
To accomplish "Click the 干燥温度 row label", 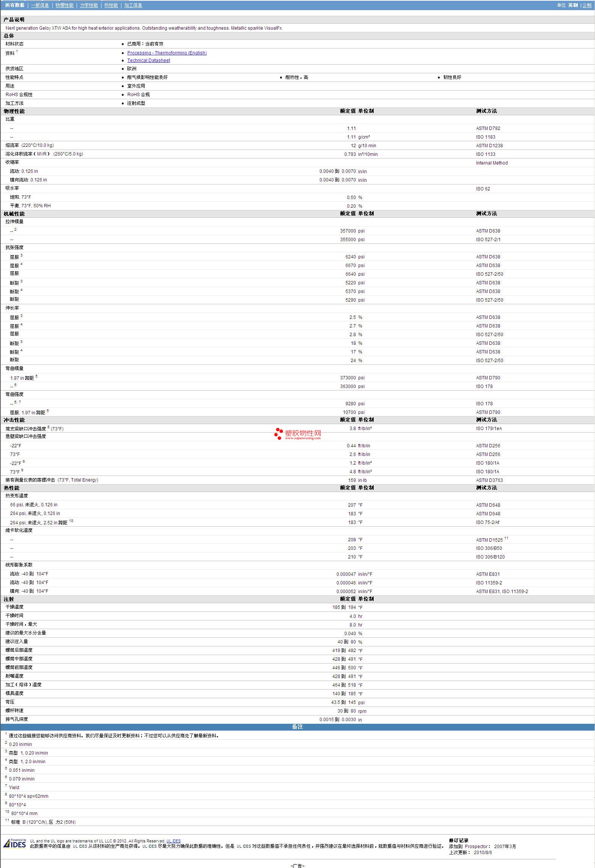I will [14, 607].
